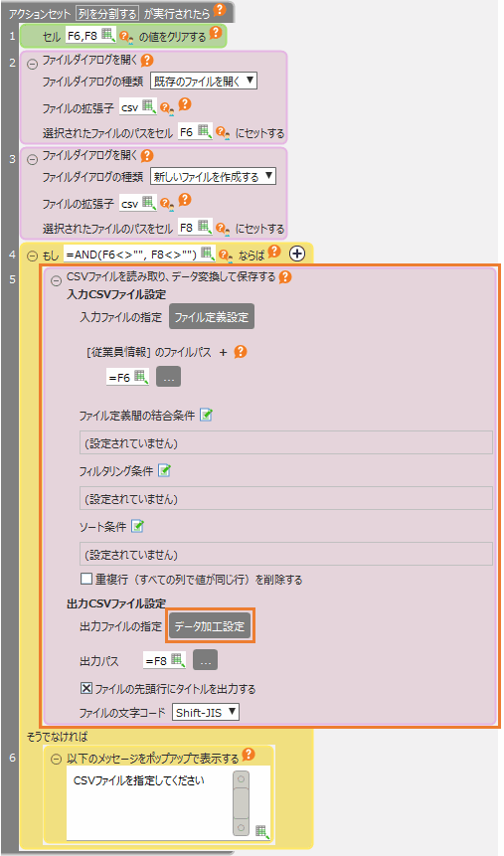The image size is (504, 856).
Task: Click browse button next to =F8
Action: pyautogui.click(x=206, y=660)
